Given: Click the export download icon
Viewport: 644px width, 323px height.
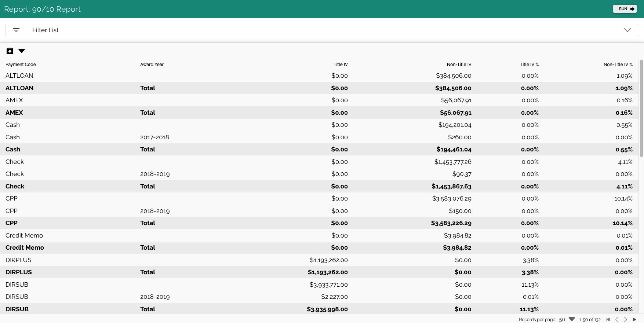Looking at the screenshot, I should (x=10, y=51).
